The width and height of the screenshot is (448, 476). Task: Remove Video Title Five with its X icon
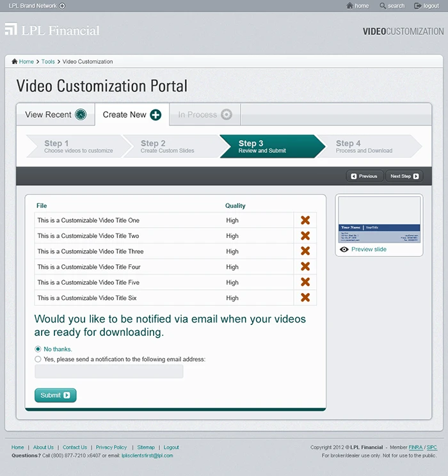pyautogui.click(x=305, y=282)
